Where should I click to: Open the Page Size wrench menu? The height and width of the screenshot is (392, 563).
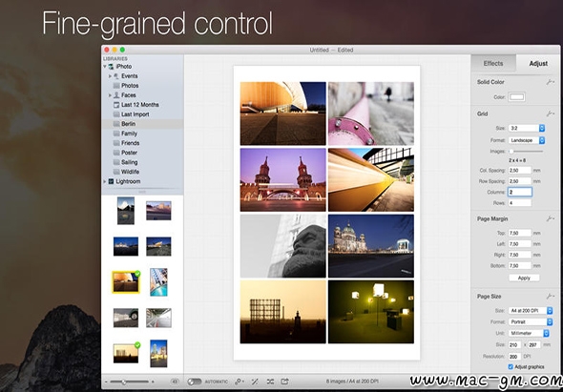click(550, 297)
